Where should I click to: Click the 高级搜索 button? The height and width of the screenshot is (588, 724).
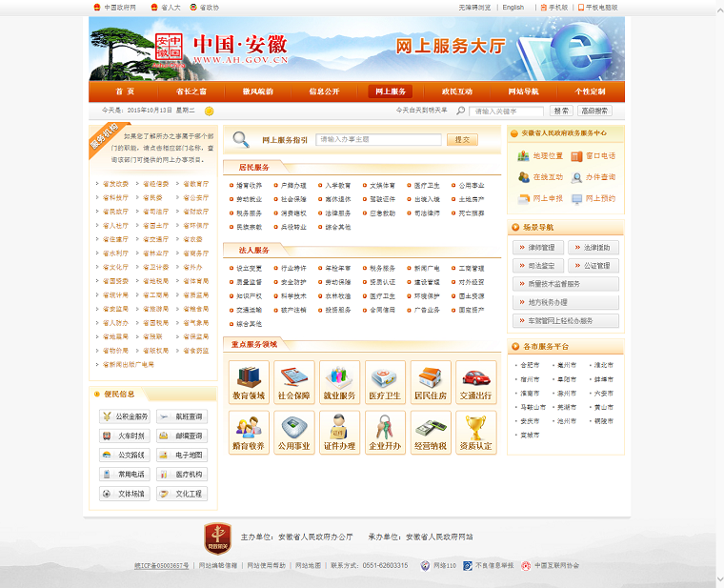(x=594, y=112)
